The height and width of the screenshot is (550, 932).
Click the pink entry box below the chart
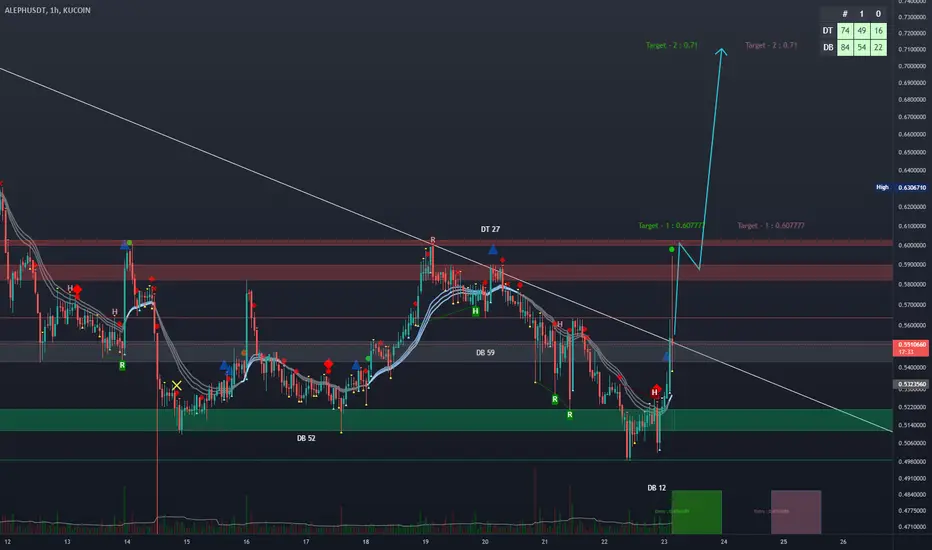pyautogui.click(x=796, y=512)
